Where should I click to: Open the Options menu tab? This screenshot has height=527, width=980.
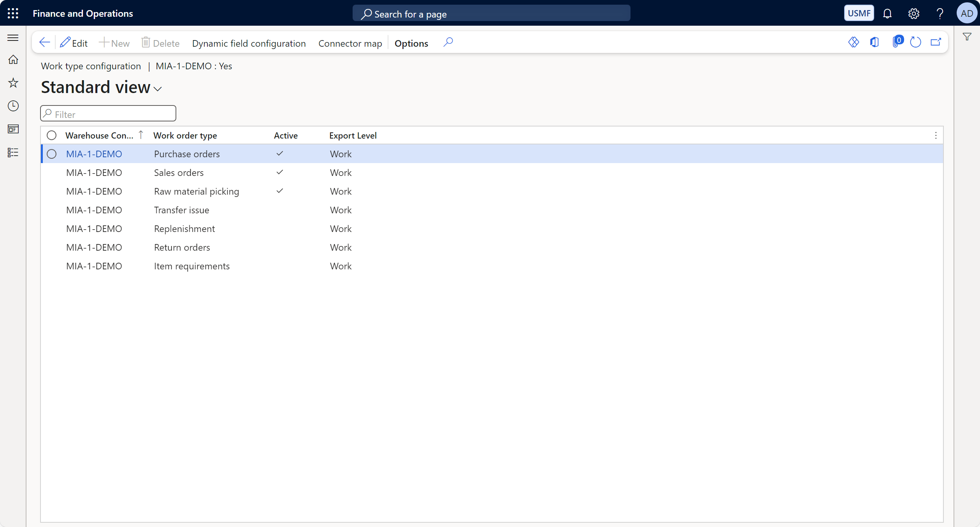point(411,43)
